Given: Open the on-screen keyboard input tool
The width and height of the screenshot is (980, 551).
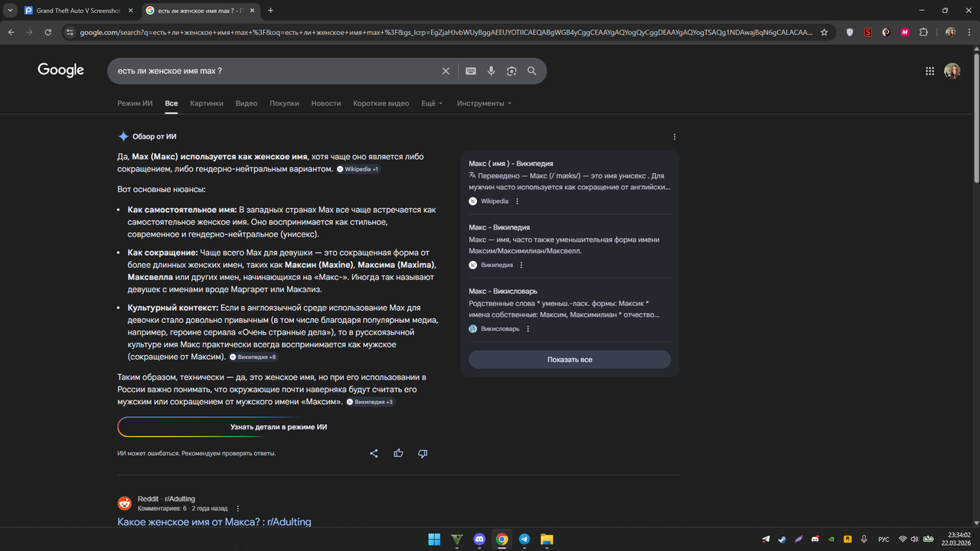Looking at the screenshot, I should pos(471,71).
